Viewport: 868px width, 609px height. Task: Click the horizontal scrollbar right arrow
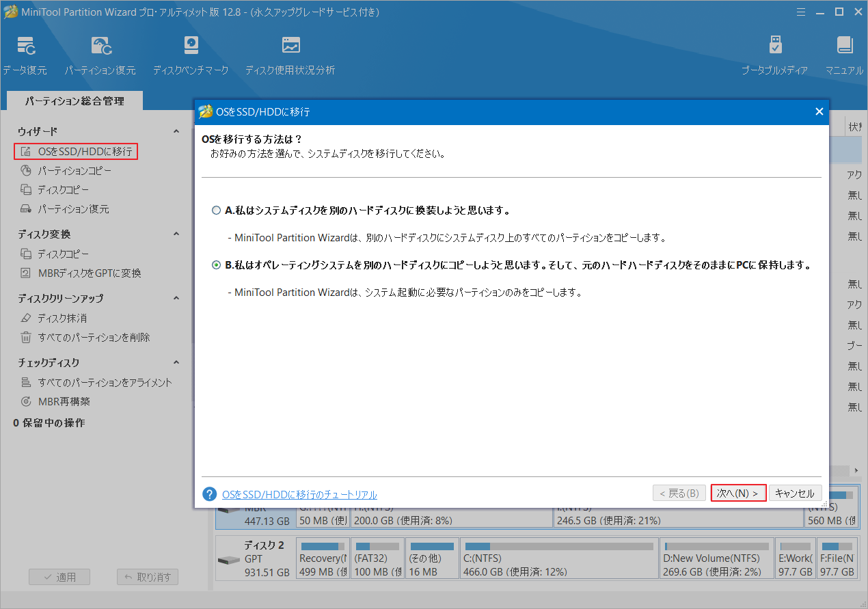[855, 471]
